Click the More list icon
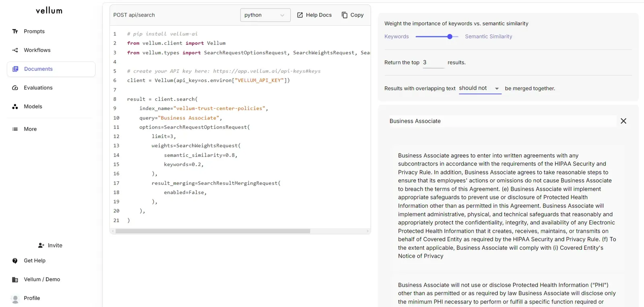This screenshot has height=307, width=644. click(15, 129)
